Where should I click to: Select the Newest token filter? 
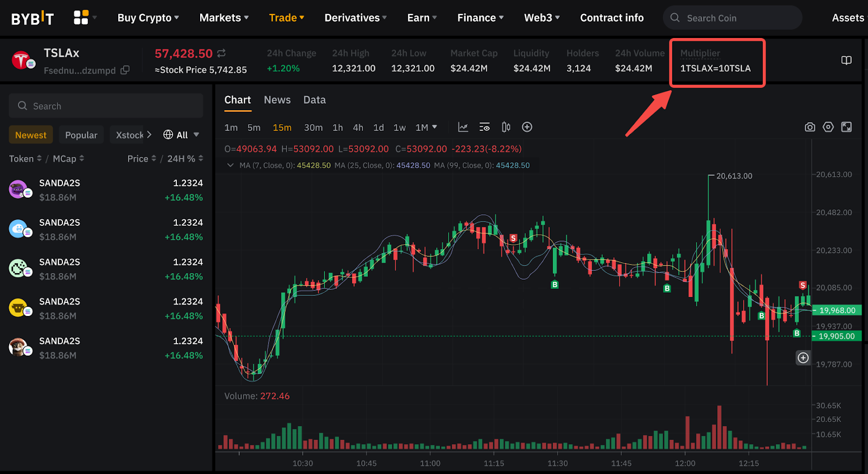(31, 135)
